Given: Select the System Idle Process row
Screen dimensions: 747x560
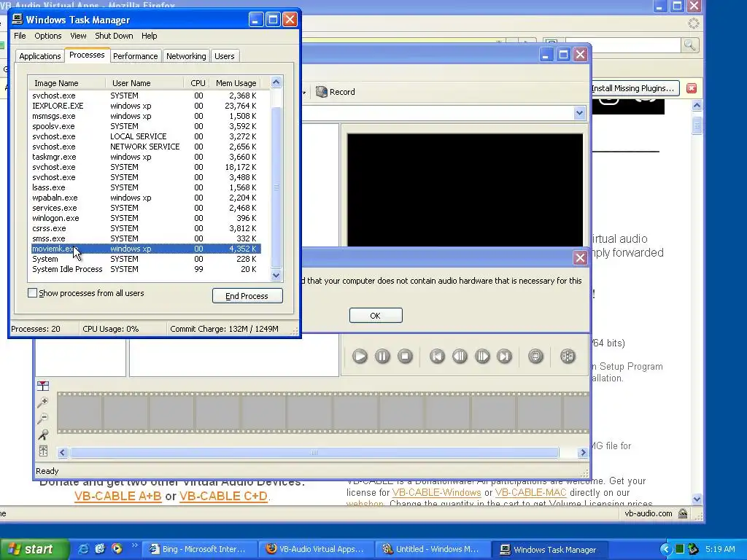Looking at the screenshot, I should click(146, 269).
